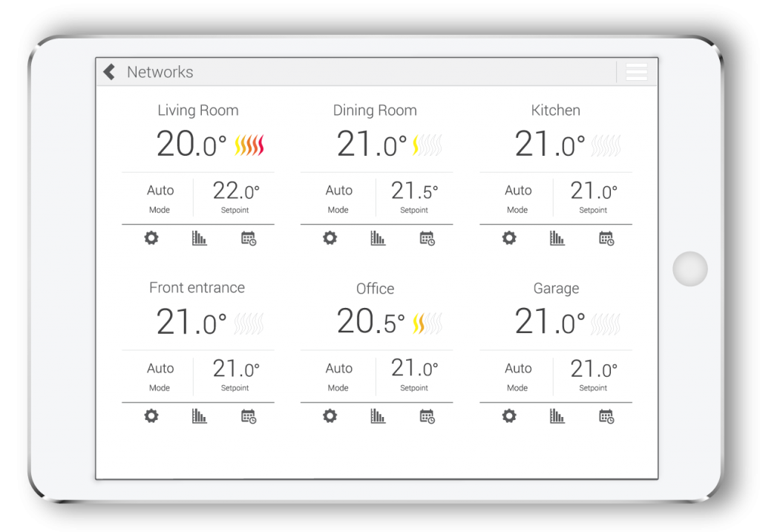Click Front entrance current temperature reading
This screenshot has height=532, width=760.
[x=191, y=322]
